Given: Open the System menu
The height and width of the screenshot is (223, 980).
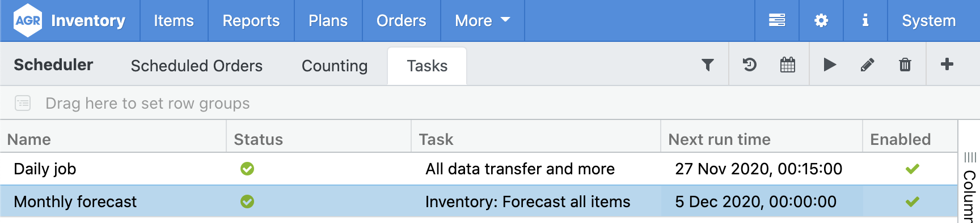Looking at the screenshot, I should click(x=929, y=20).
